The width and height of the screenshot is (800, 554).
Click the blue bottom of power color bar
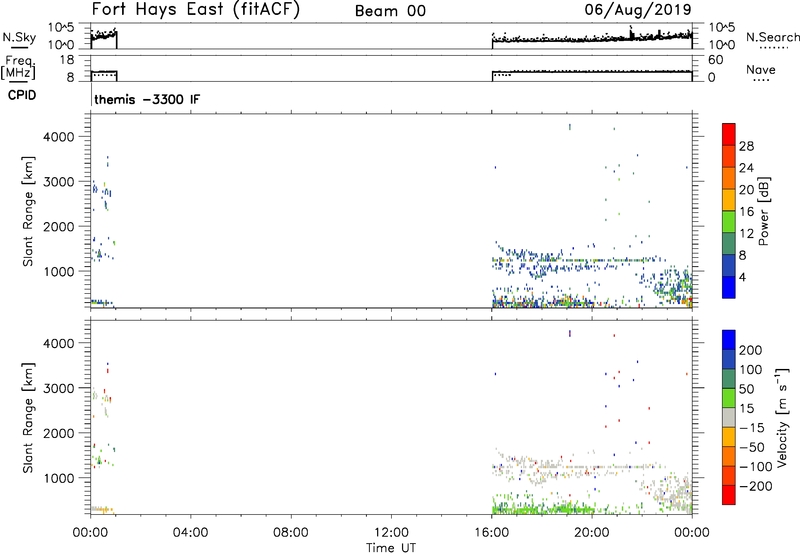(729, 287)
